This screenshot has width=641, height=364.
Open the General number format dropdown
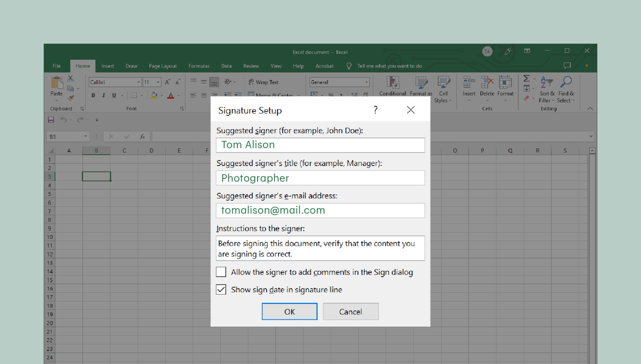[x=366, y=82]
